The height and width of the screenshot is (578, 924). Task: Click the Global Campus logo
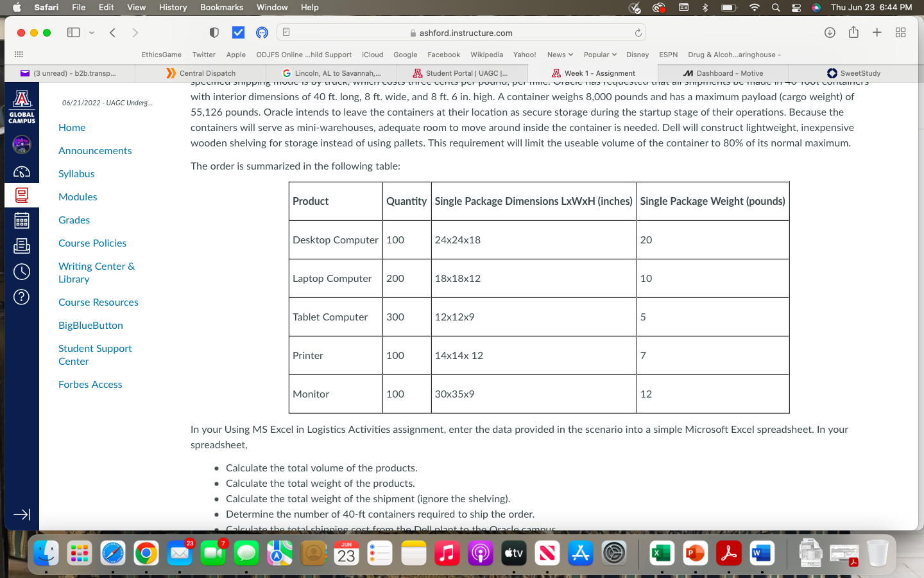click(x=22, y=107)
